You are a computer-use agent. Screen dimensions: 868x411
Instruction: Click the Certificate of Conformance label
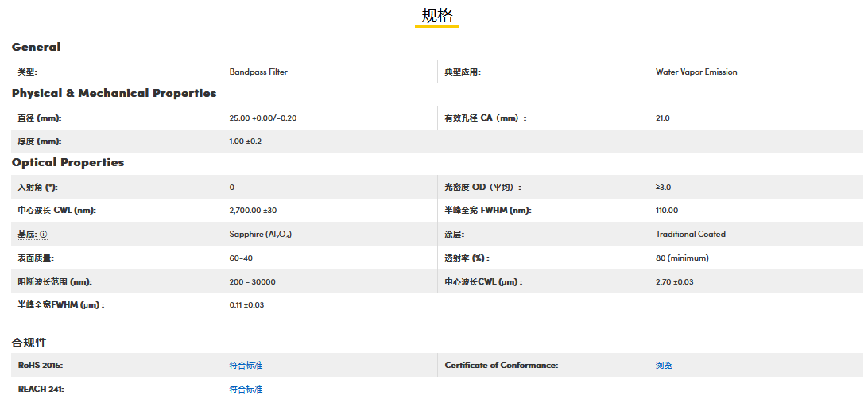(501, 366)
